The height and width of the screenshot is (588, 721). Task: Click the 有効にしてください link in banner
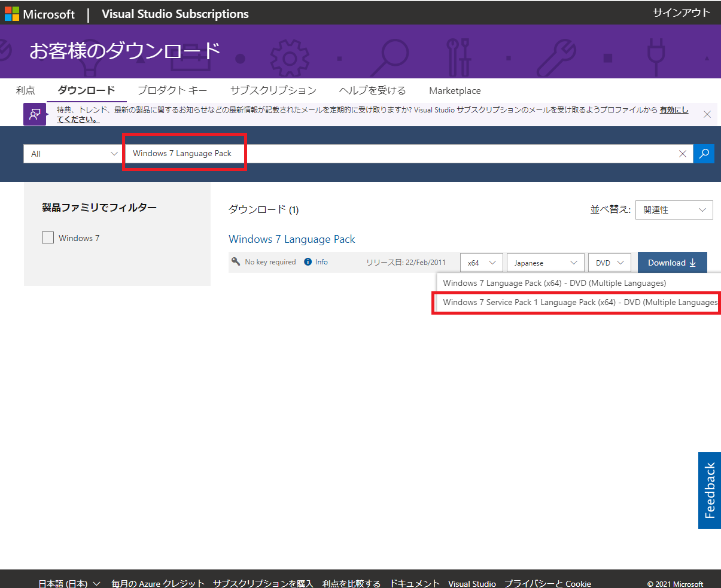tap(674, 110)
